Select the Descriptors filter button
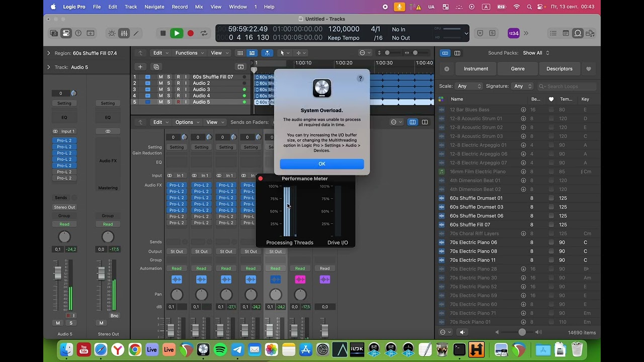 pyautogui.click(x=559, y=69)
